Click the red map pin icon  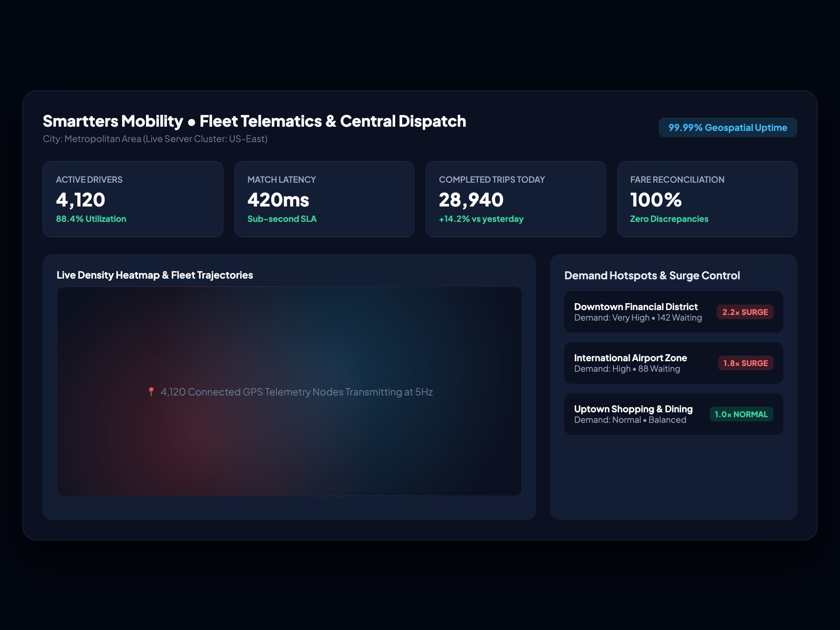tap(151, 392)
